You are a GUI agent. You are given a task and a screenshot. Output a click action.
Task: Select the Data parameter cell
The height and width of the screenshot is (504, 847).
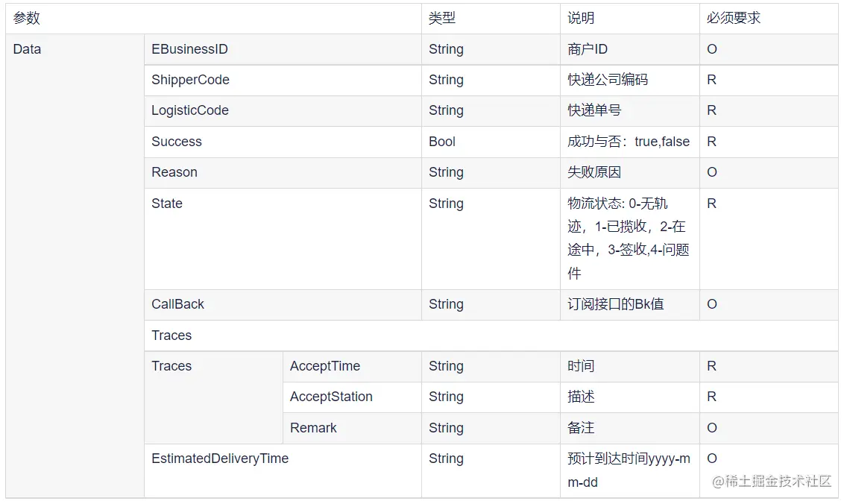click(x=28, y=49)
